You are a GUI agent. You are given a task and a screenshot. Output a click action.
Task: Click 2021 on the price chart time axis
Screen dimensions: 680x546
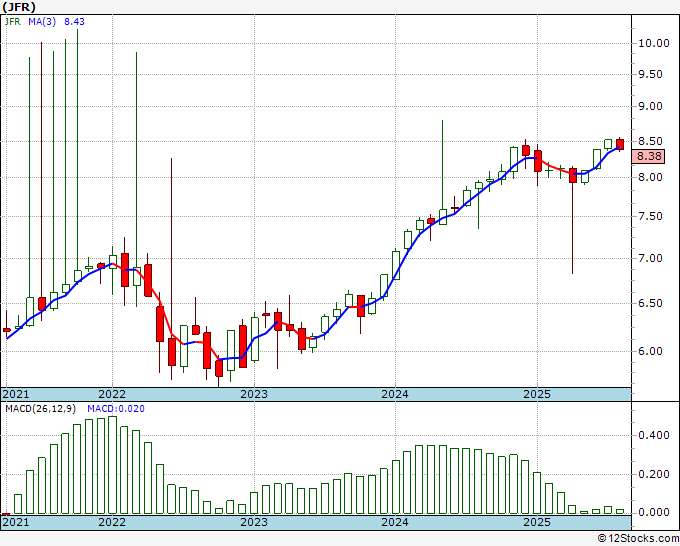pos(16,394)
